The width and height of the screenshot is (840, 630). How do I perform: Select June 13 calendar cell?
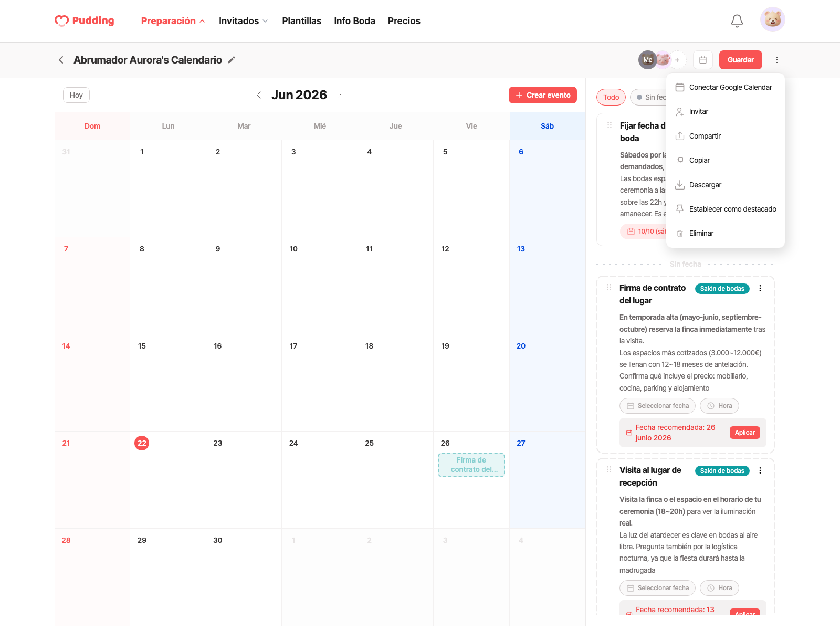pyautogui.click(x=548, y=286)
